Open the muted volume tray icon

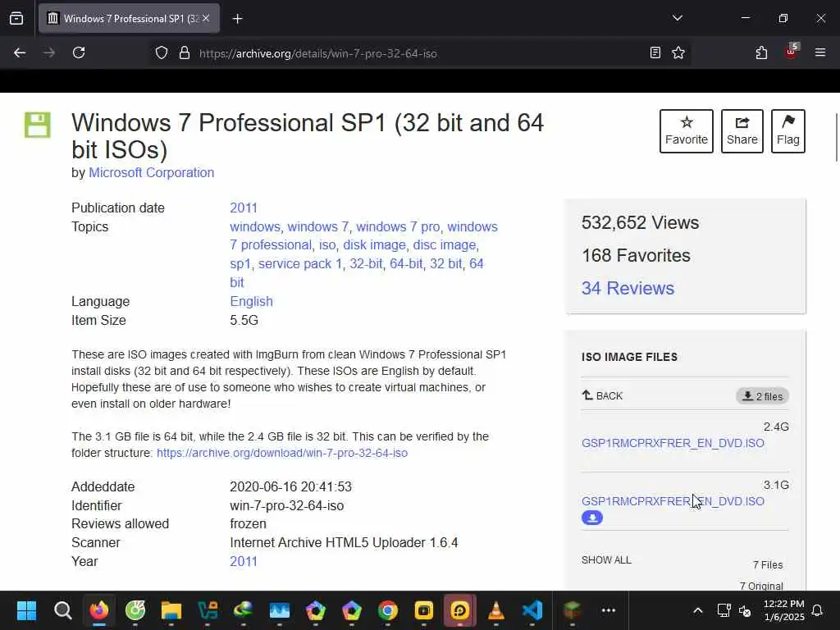click(745, 610)
